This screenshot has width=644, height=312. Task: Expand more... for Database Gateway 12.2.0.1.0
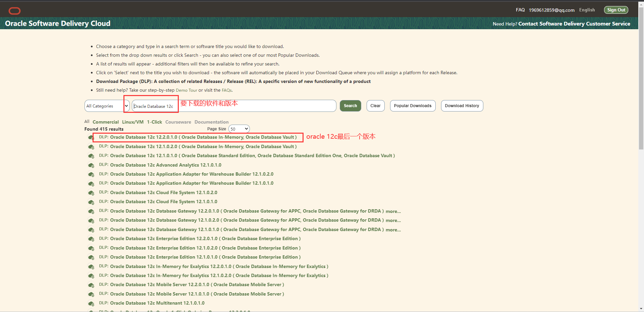tap(393, 211)
